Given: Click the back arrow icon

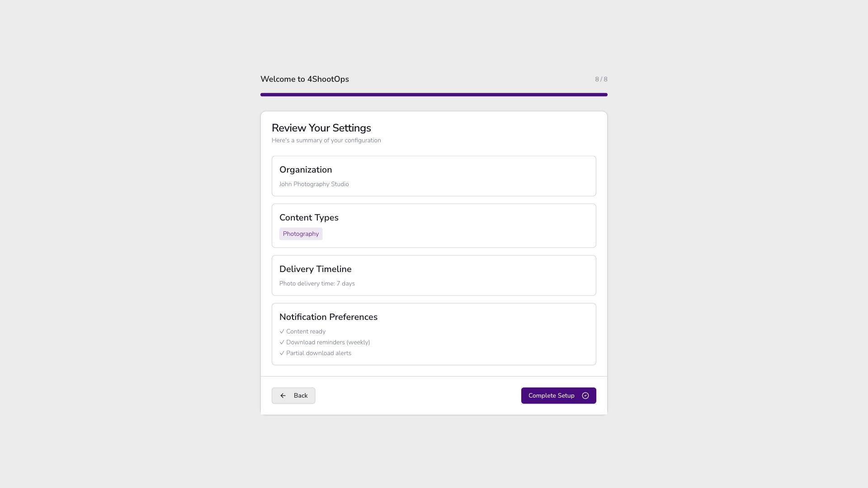Looking at the screenshot, I should [283, 395].
